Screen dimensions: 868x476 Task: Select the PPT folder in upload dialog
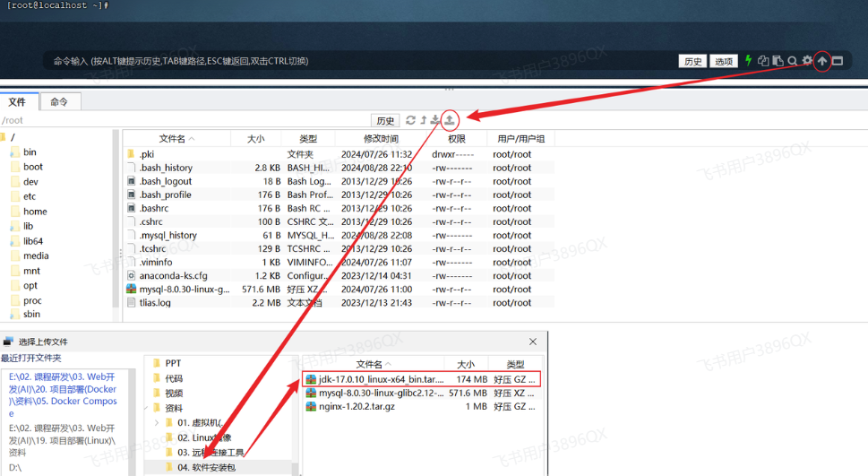(x=173, y=363)
